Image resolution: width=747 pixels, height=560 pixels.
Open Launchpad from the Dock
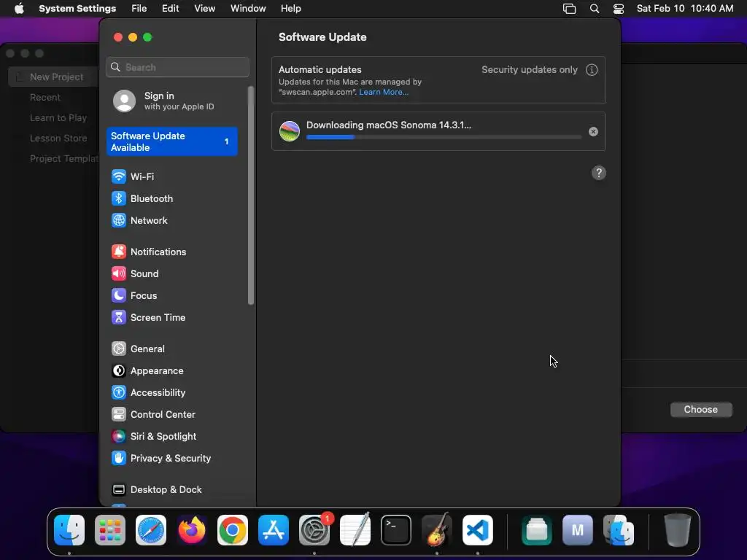point(110,530)
